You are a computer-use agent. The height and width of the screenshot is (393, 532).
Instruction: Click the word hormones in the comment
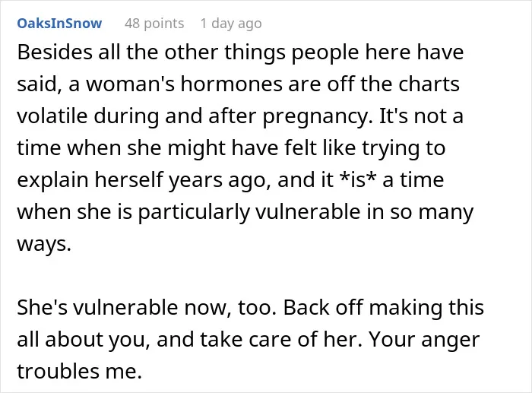[x=231, y=84]
